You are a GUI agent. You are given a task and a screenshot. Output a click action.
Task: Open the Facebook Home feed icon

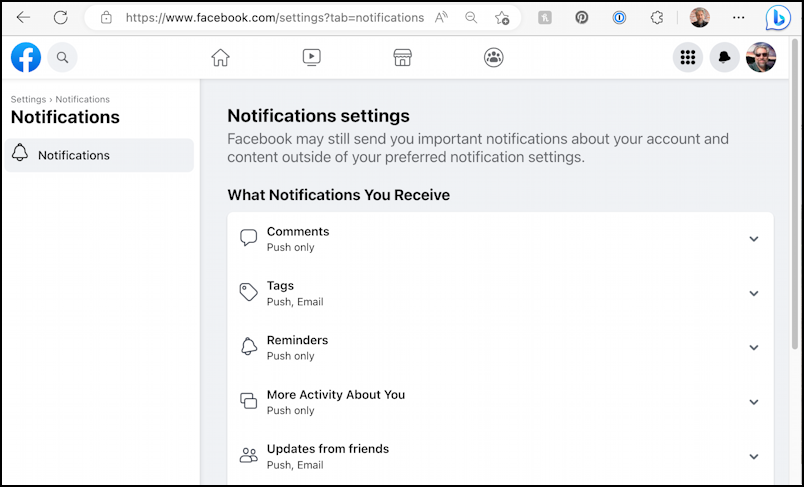click(220, 57)
